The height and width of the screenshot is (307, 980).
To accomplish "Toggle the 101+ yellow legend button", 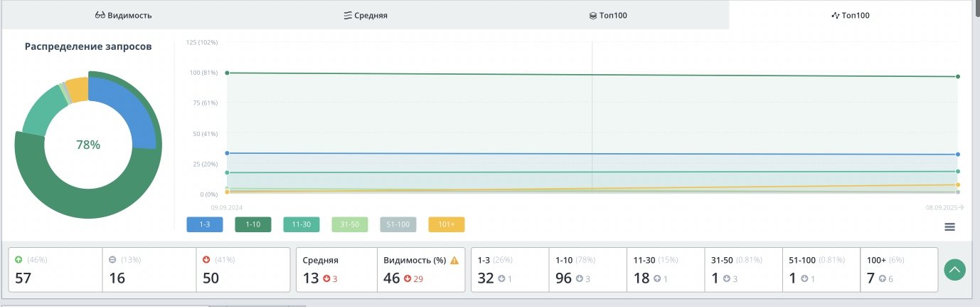I will pyautogui.click(x=446, y=224).
